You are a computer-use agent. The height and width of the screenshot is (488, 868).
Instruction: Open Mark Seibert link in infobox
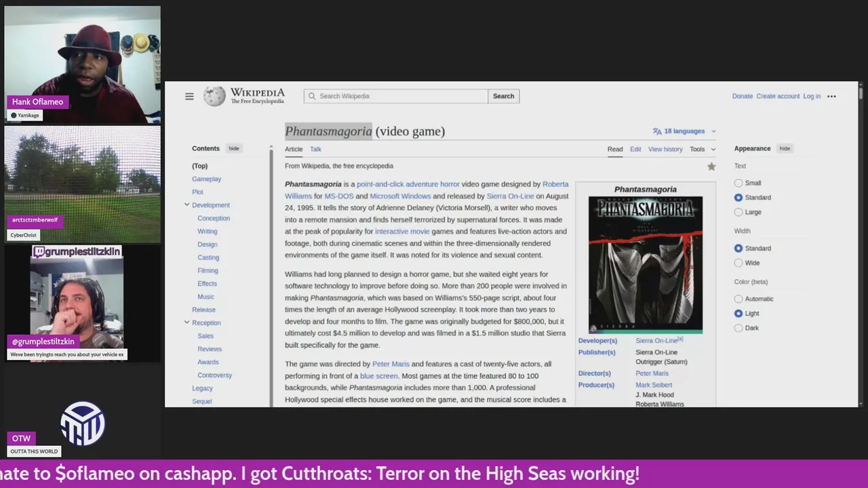654,385
